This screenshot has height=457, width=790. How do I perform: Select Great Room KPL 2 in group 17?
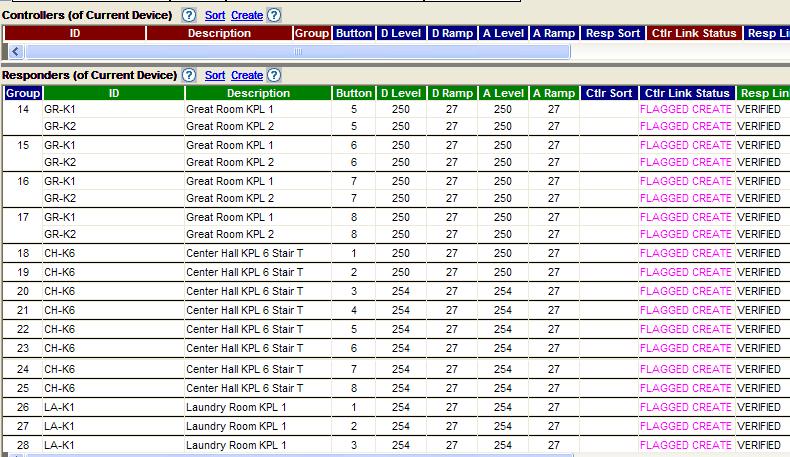(x=229, y=234)
